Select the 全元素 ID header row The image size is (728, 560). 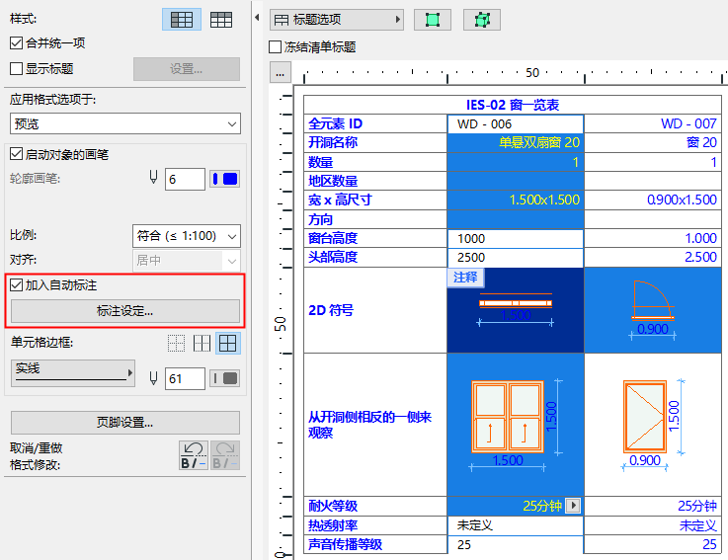pos(375,124)
